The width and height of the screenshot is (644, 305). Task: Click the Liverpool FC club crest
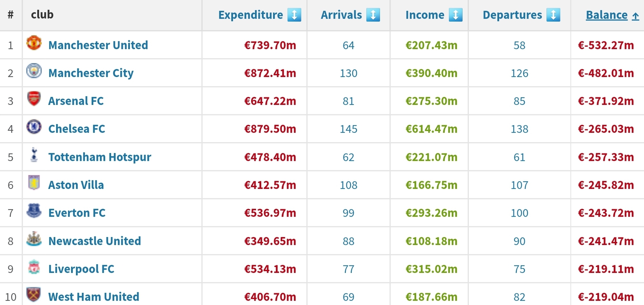pyautogui.click(x=34, y=267)
